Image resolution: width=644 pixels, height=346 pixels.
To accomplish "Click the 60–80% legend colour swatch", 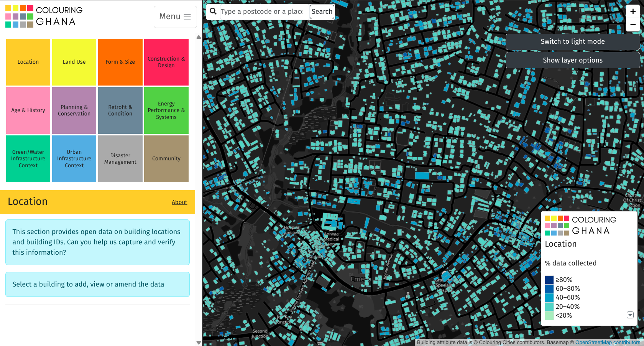I will click(x=549, y=288).
